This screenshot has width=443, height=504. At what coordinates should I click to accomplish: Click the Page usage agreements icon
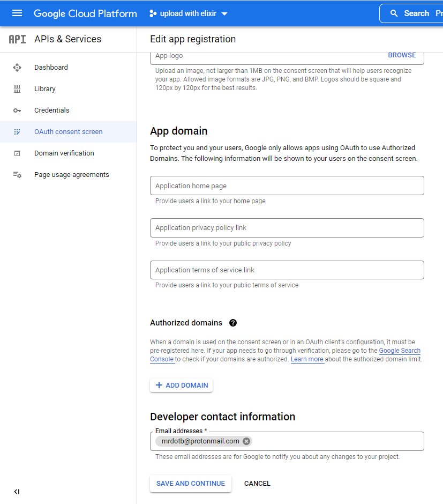(x=17, y=175)
